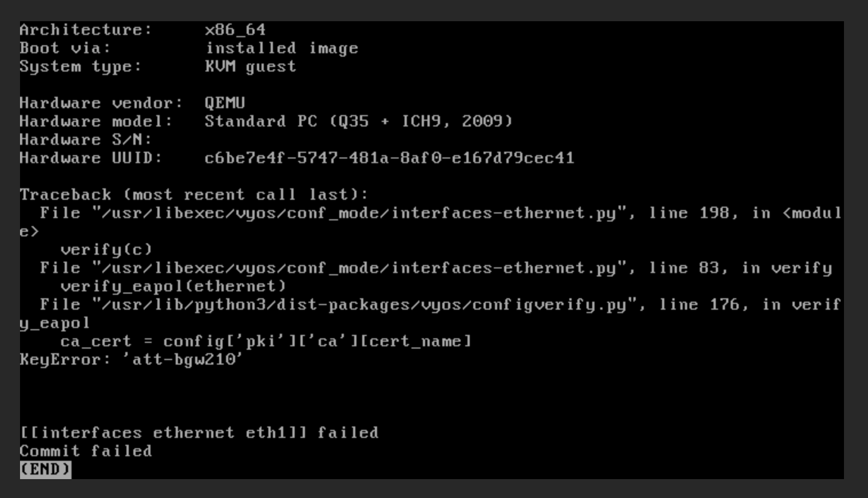Image resolution: width=868 pixels, height=498 pixels.
Task: Click the KeyError 'att-bgw210' text
Action: coord(131,360)
